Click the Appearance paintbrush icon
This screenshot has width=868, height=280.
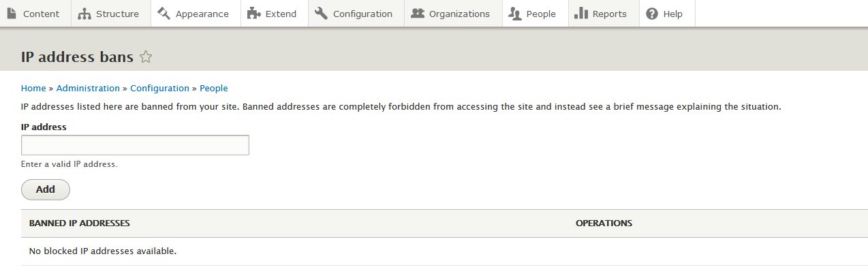[x=164, y=14]
